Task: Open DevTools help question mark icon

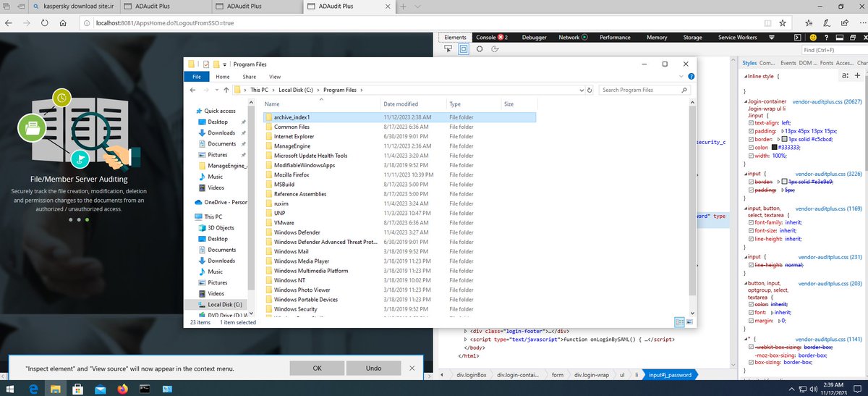Action: click(x=827, y=37)
